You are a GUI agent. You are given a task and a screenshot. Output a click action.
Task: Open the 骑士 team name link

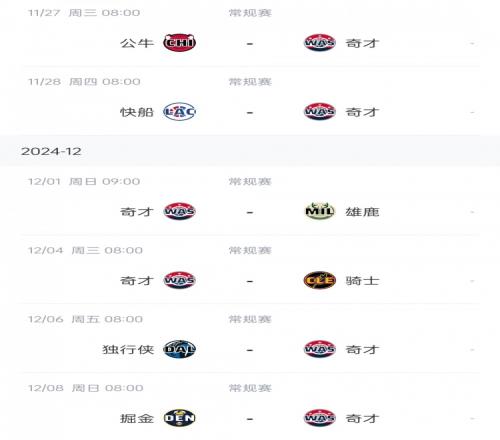(362, 281)
